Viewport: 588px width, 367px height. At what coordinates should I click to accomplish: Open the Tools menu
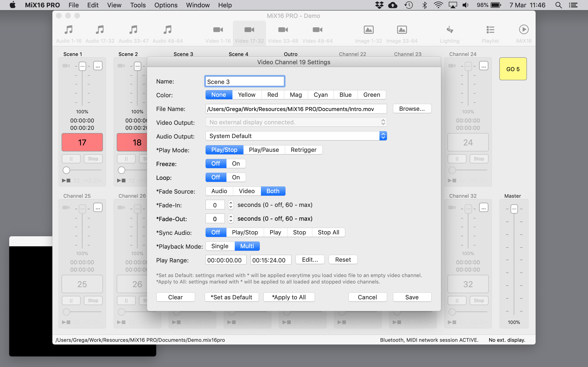click(138, 5)
